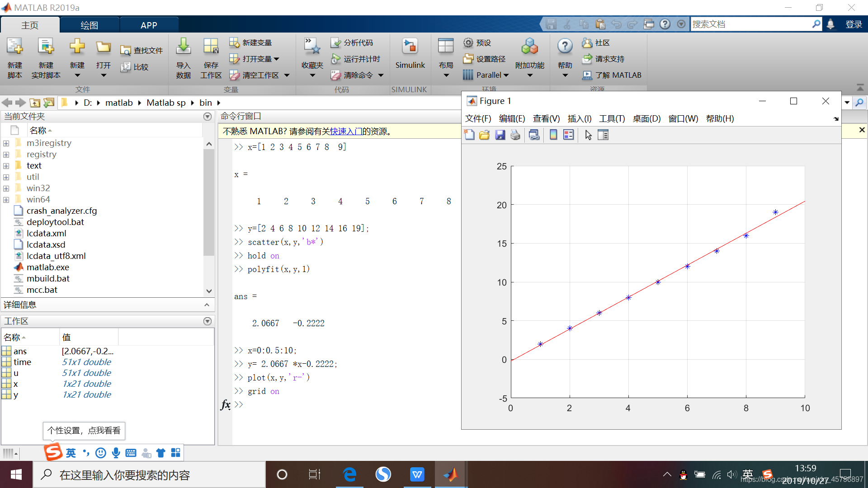This screenshot has width=868, height=488.
Task: Toggle Sogou soft keyboard button
Action: pos(131,453)
